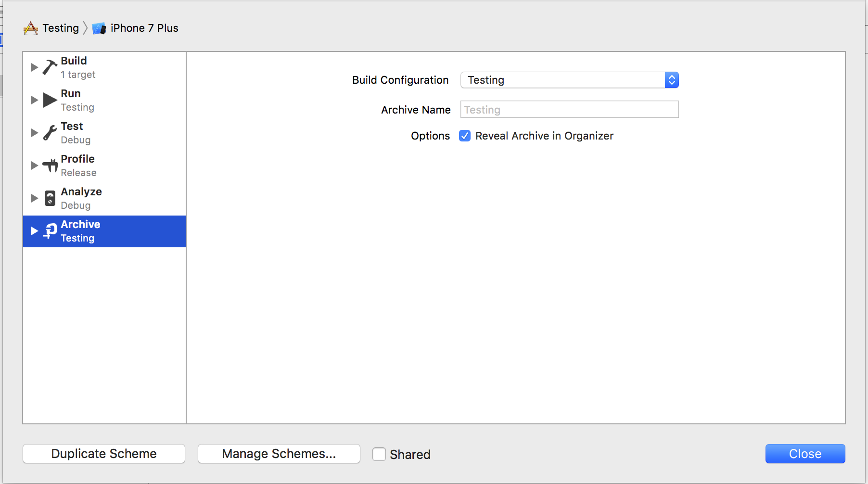Click the Test wrench icon
This screenshot has height=484, width=868.
[x=50, y=133]
